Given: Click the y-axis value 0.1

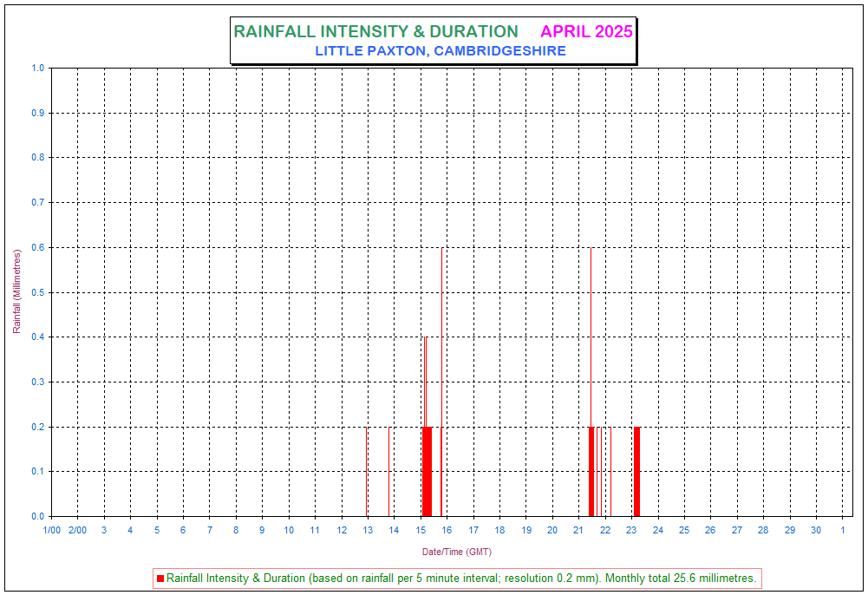Looking at the screenshot, I should [x=37, y=472].
